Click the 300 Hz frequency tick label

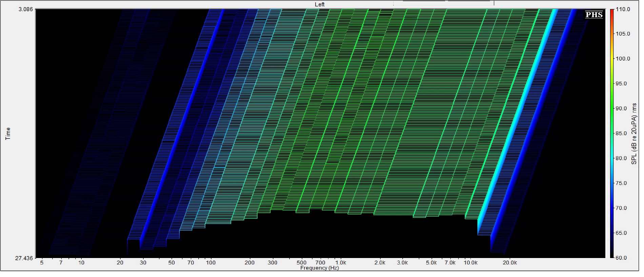pyautogui.click(x=273, y=262)
